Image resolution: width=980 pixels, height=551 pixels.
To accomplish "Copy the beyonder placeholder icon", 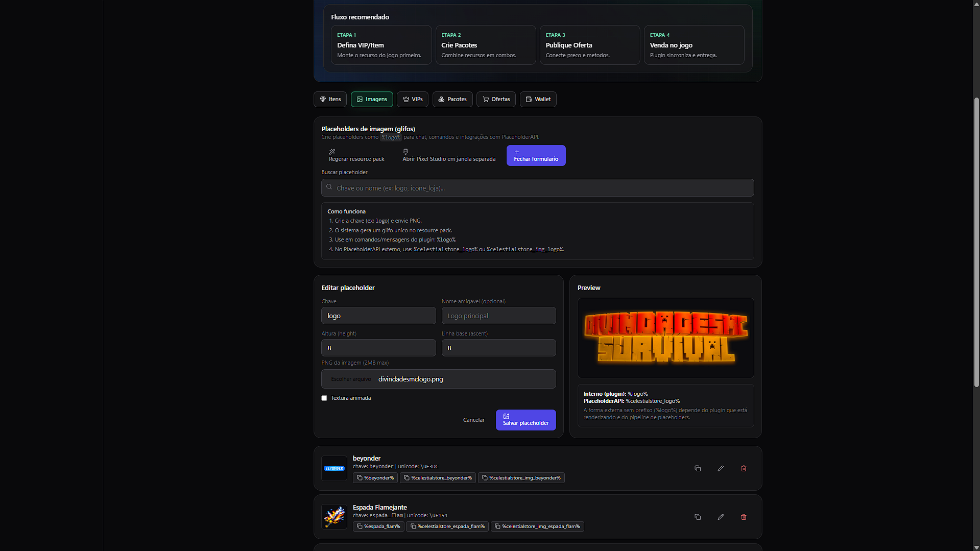I will pyautogui.click(x=697, y=468).
